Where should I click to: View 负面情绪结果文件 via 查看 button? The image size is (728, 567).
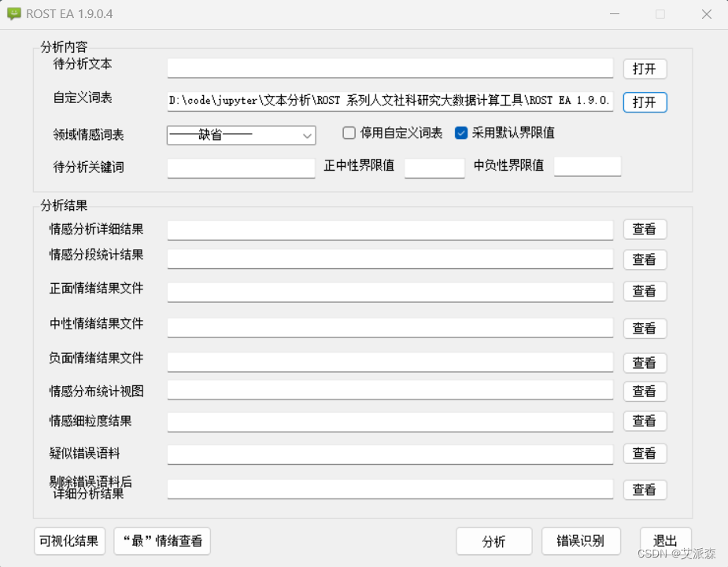(645, 363)
